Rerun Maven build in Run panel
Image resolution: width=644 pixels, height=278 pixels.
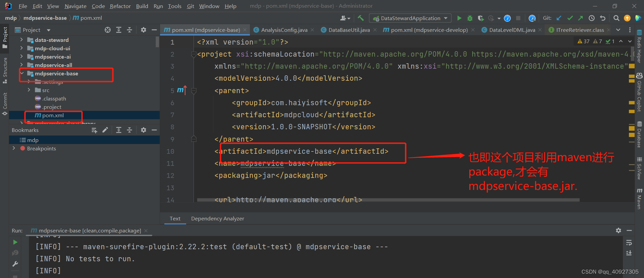[15, 242]
